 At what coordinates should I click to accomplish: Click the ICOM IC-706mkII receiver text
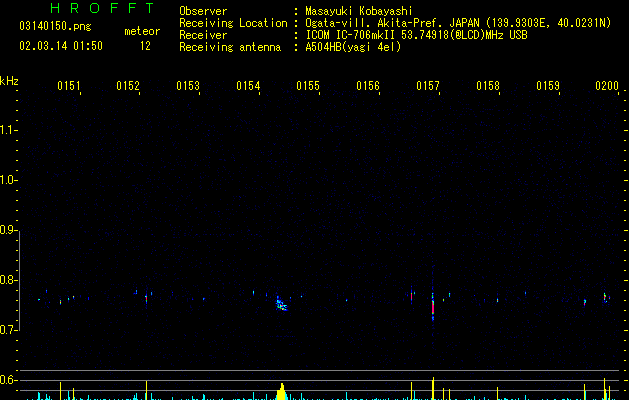pyautogui.click(x=416, y=35)
